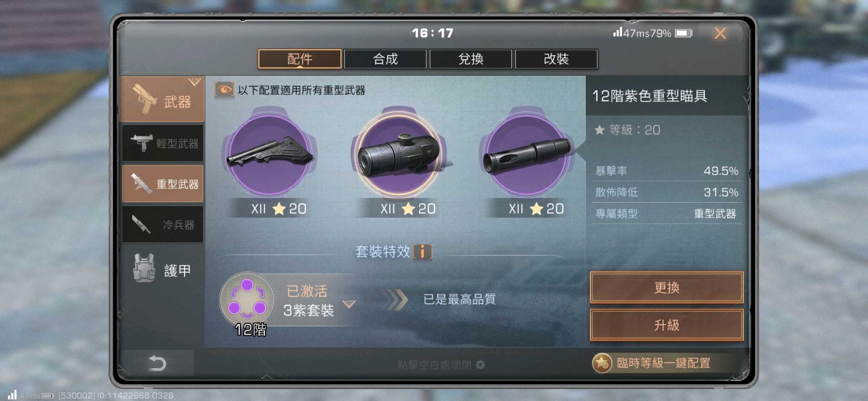Close the attachments panel with X
868x401 pixels.
[x=720, y=33]
